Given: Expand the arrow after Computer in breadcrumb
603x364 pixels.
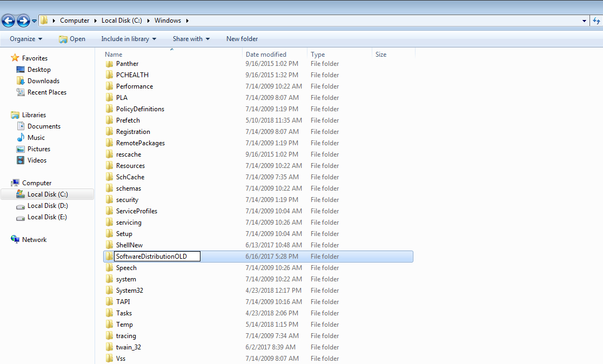Looking at the screenshot, I should pos(96,21).
